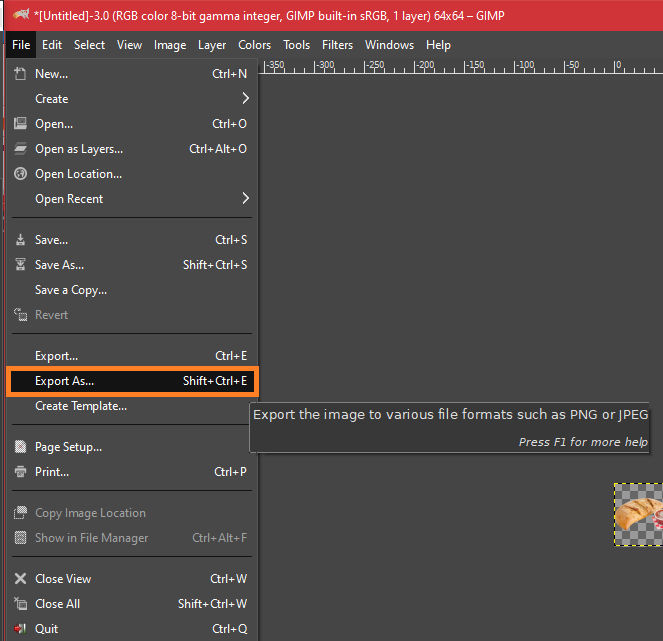Click the Ctrl+N shortcut text
Image resolution: width=663 pixels, height=641 pixels.
(230, 74)
